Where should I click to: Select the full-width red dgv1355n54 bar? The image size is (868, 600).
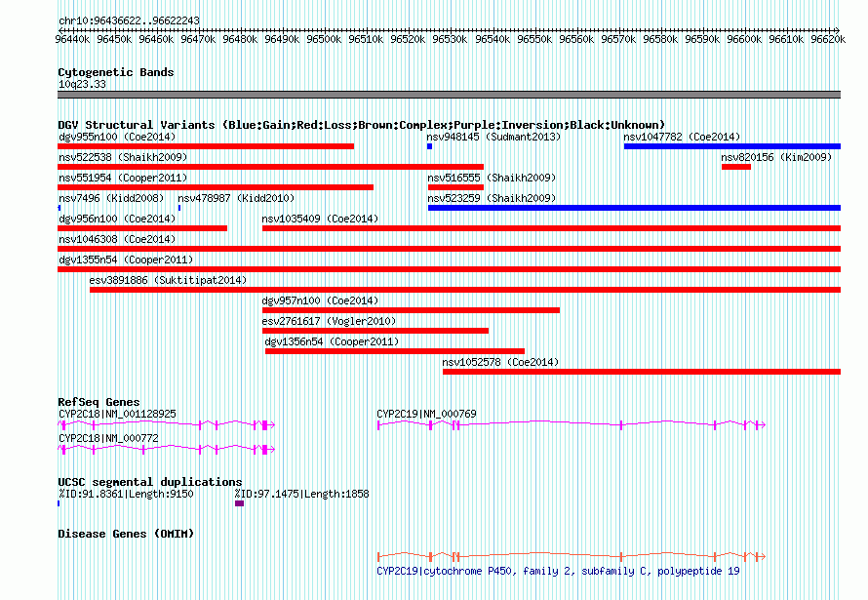(449, 269)
